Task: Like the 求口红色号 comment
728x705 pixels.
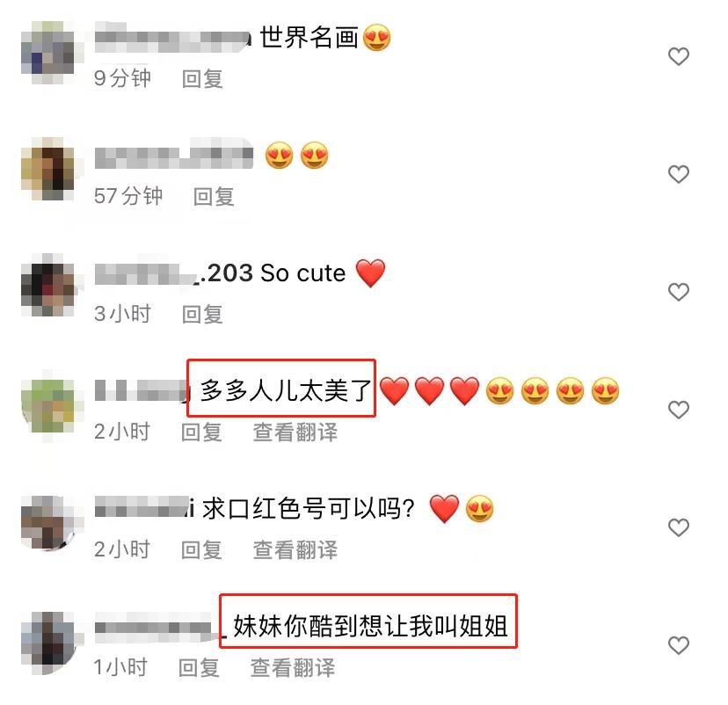Action: 678,527
